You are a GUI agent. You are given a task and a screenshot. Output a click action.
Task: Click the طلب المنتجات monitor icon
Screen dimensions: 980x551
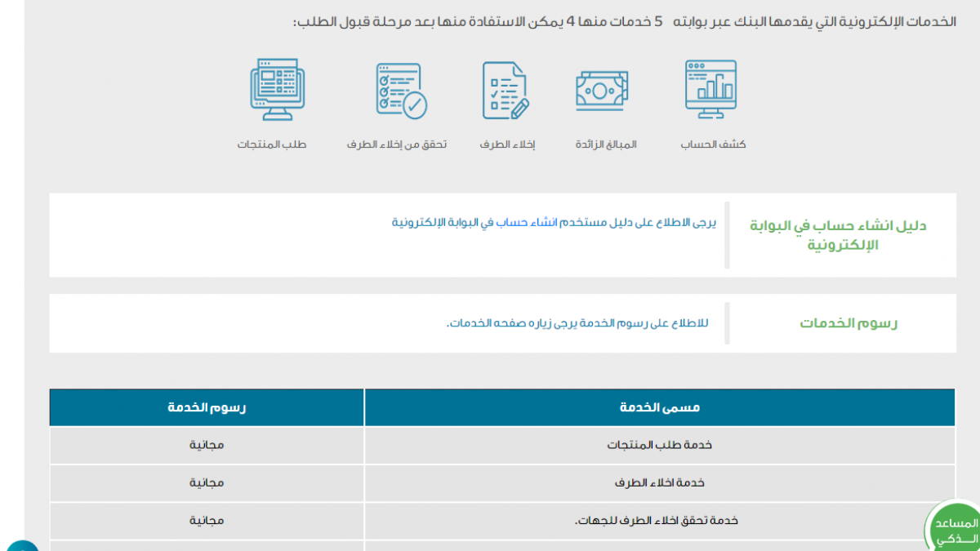click(x=278, y=89)
